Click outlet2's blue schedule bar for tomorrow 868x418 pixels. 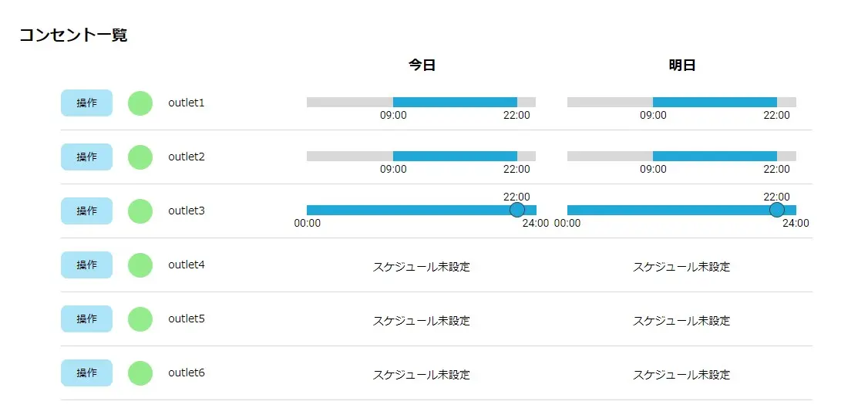tap(715, 156)
